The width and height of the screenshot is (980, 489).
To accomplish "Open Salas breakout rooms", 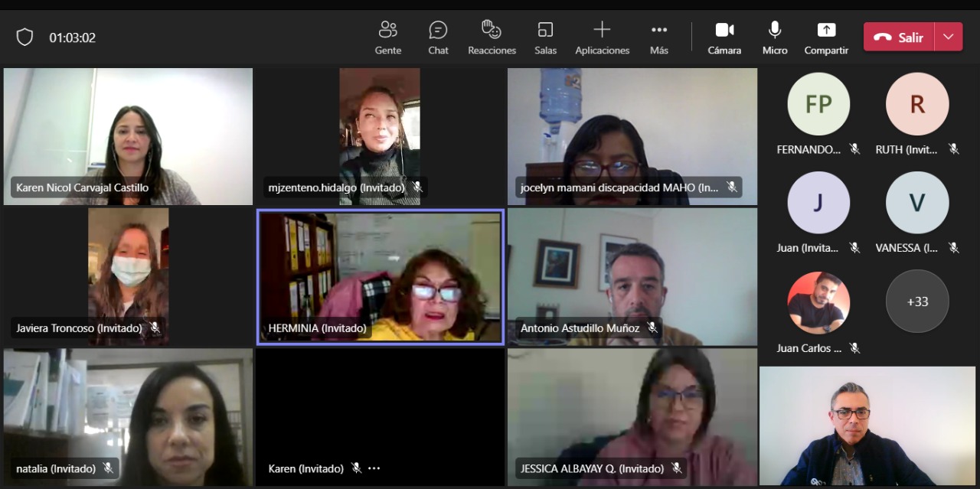I will click(545, 37).
